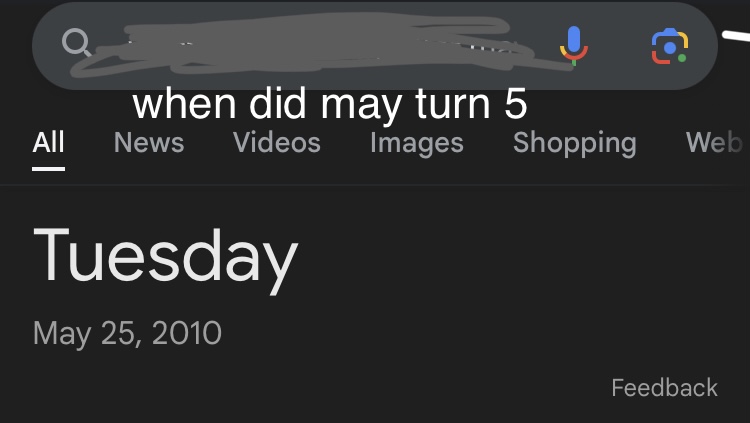This screenshot has height=423, width=750.
Task: Start voice search with the microphone icon
Action: [574, 46]
